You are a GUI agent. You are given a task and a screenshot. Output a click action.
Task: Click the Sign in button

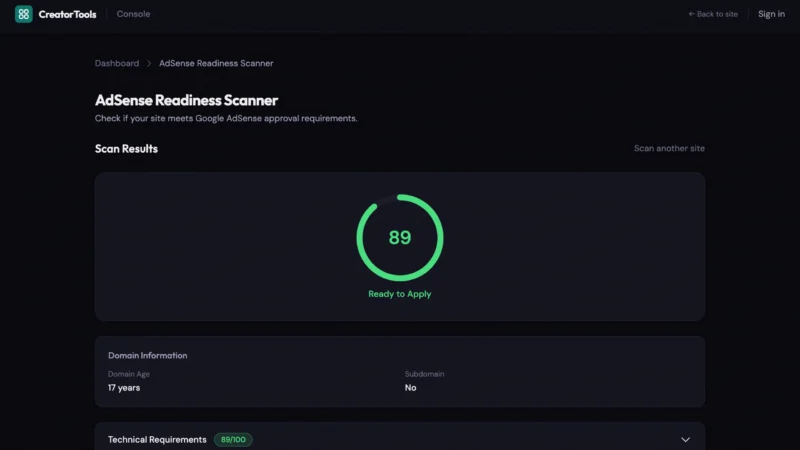tap(771, 14)
